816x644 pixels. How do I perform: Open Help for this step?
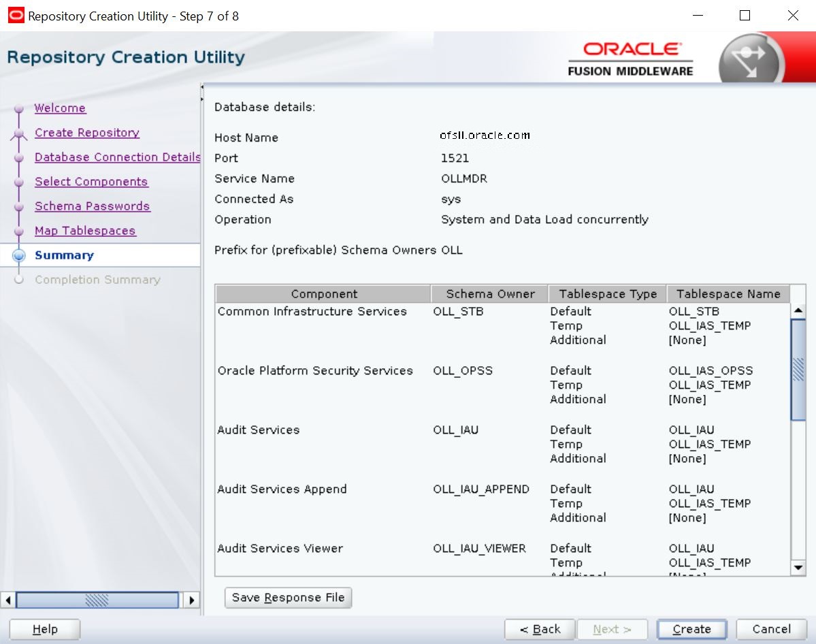[x=45, y=629]
